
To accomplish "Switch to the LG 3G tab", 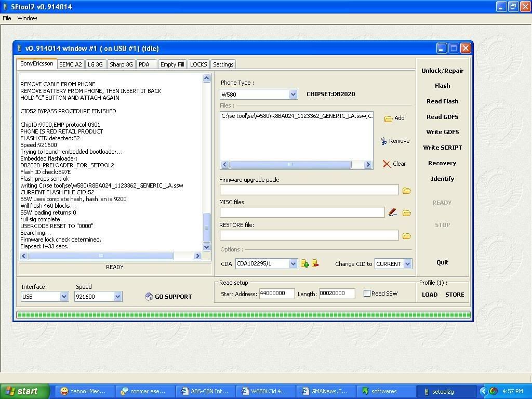I will pos(95,64).
